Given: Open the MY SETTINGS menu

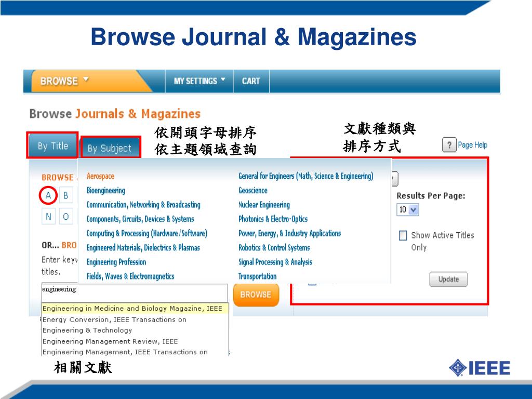Looking at the screenshot, I should [199, 81].
